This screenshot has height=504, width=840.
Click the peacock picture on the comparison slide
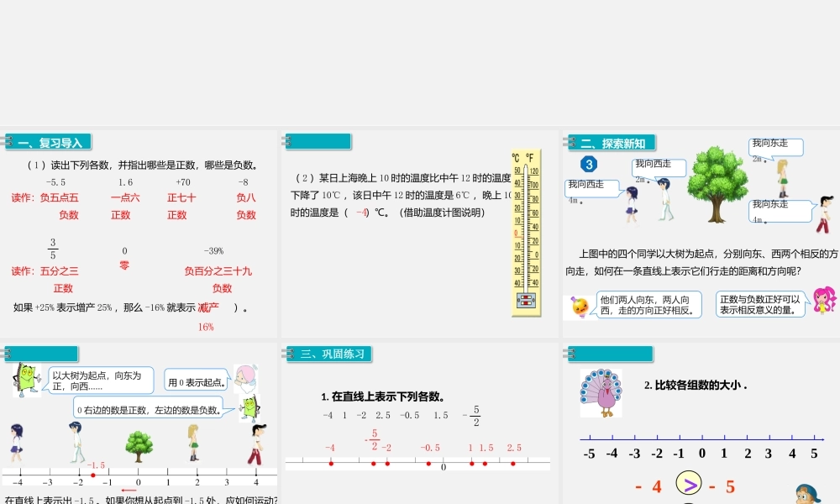601,394
